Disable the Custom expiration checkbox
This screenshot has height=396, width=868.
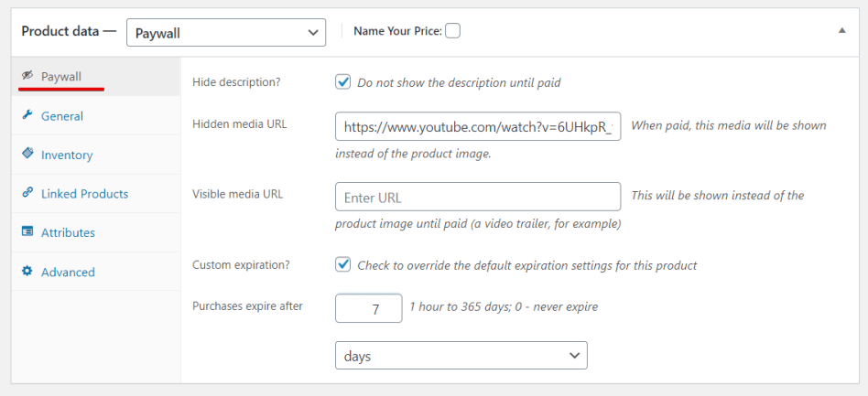[x=343, y=265]
